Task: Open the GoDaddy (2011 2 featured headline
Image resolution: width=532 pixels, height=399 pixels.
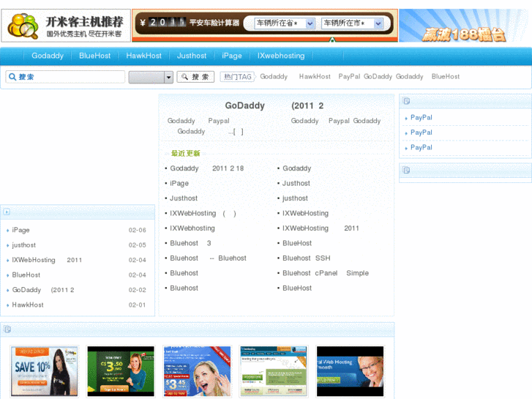Action: [x=274, y=105]
